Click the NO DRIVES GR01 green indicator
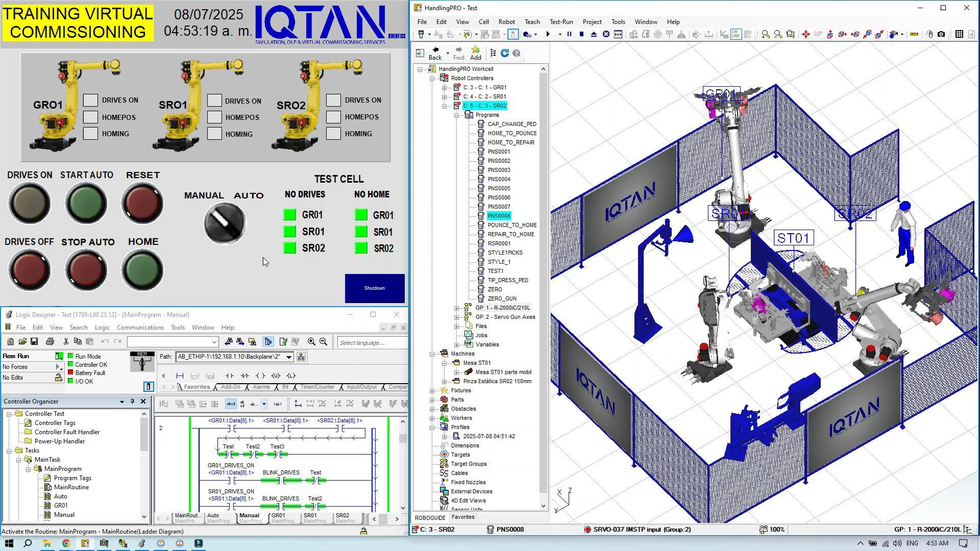 (x=289, y=215)
